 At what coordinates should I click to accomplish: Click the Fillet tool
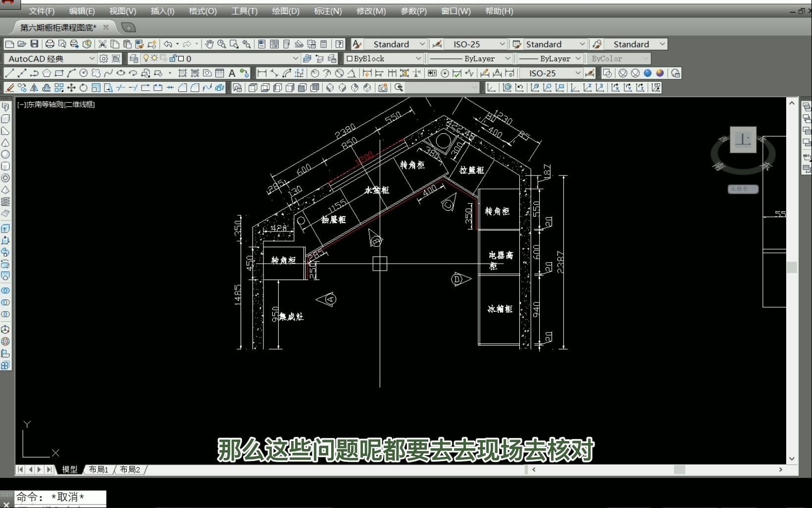[x=195, y=88]
